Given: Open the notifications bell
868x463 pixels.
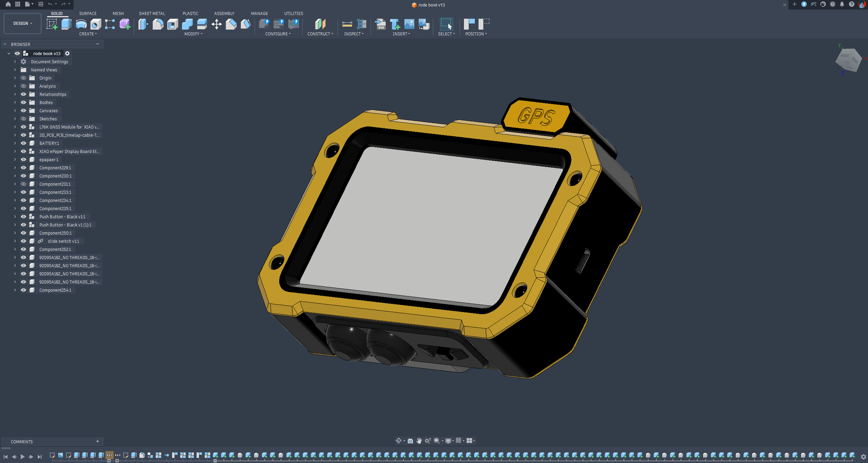Looking at the screenshot, I should coord(842,4).
